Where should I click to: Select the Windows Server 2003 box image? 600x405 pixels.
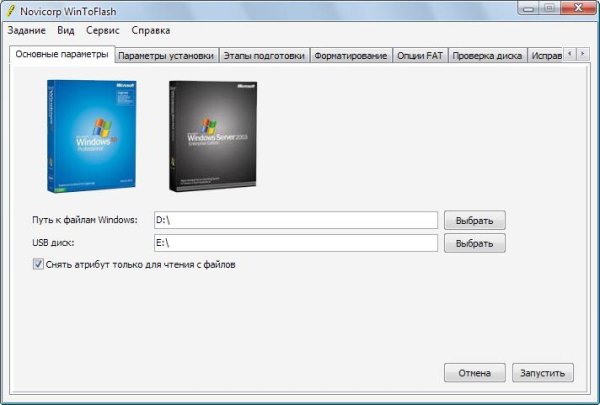coord(213,136)
